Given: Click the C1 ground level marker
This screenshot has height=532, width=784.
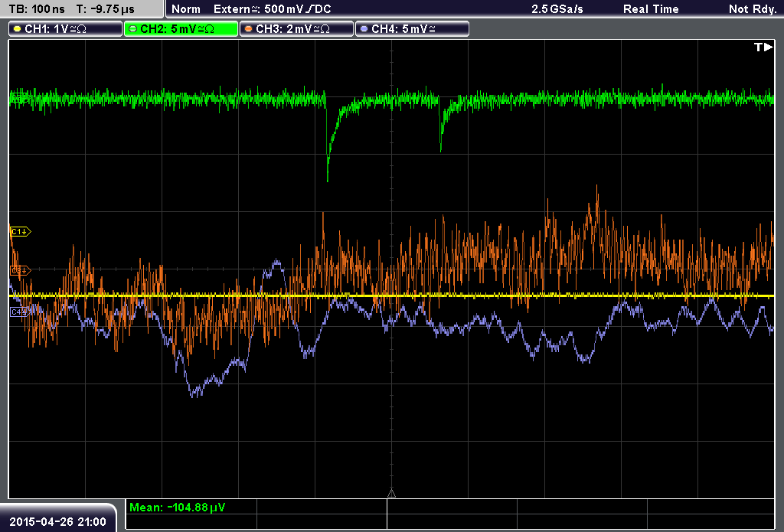Looking at the screenshot, I should click(x=21, y=231).
